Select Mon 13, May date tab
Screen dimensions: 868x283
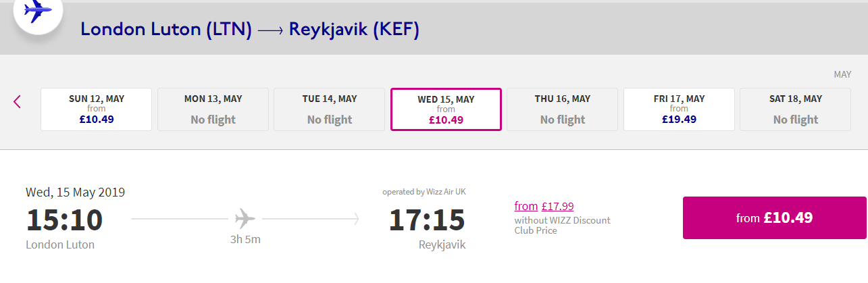tap(213, 109)
